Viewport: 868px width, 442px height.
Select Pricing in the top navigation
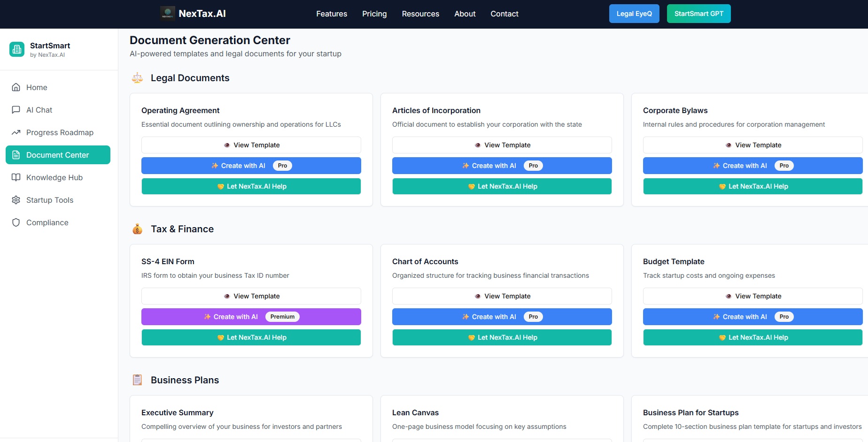374,14
